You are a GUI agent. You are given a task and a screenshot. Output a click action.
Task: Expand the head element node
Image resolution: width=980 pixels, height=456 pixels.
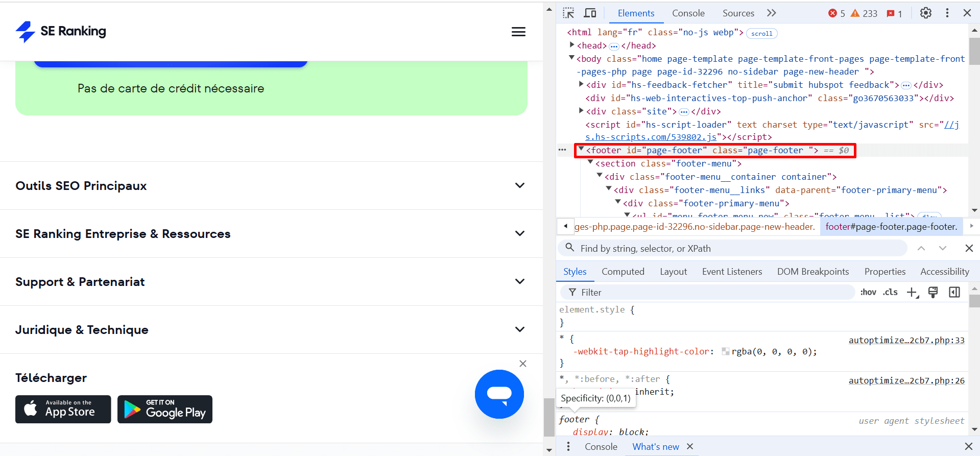click(572, 45)
